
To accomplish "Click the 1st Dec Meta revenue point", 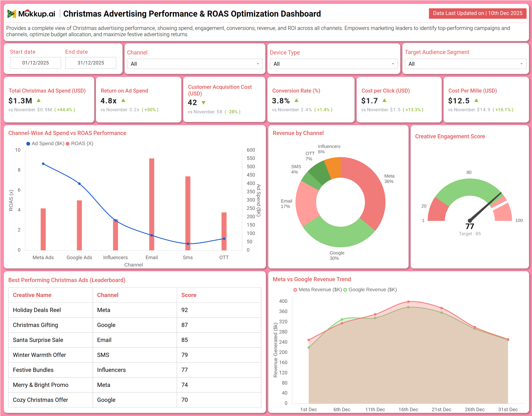I will [x=309, y=340].
